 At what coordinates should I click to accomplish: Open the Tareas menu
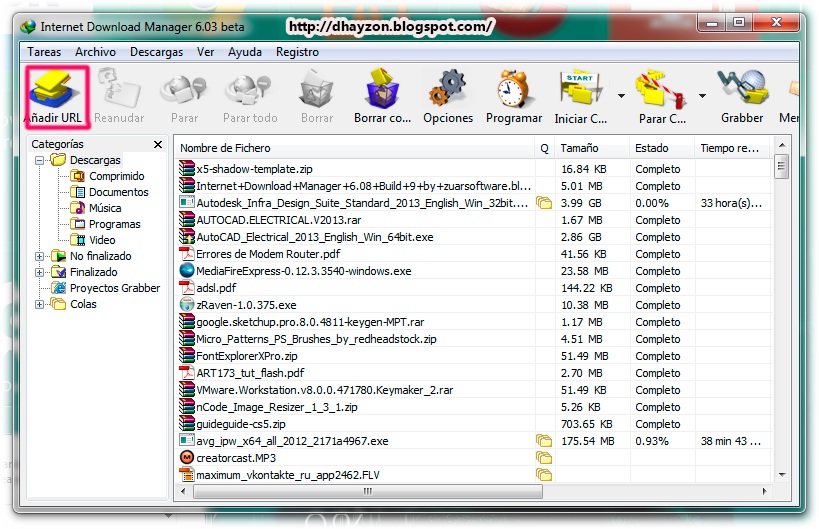pos(44,52)
